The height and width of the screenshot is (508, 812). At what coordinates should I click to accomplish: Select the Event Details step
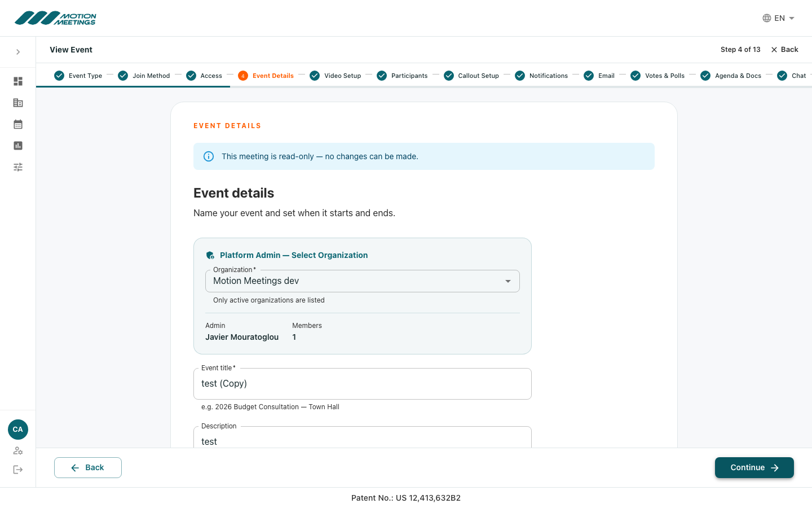click(x=266, y=76)
